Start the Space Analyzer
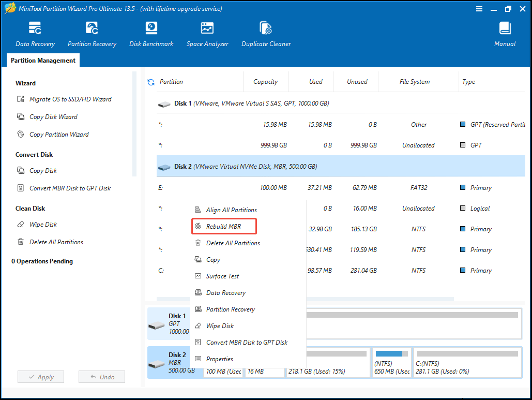532x400 pixels. click(x=207, y=34)
